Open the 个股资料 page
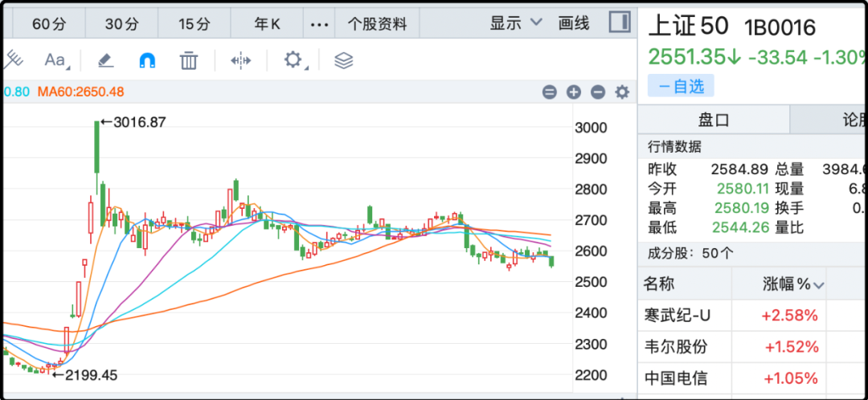868x400 pixels. point(377,24)
